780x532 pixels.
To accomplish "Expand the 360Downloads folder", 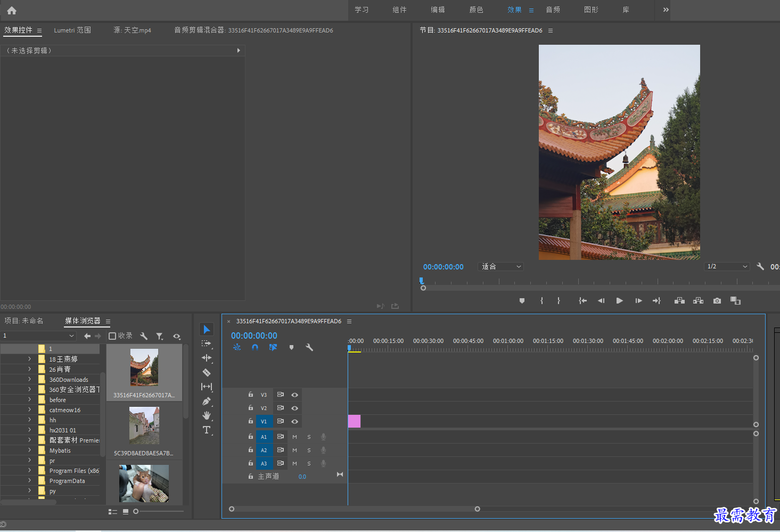I will pos(29,379).
